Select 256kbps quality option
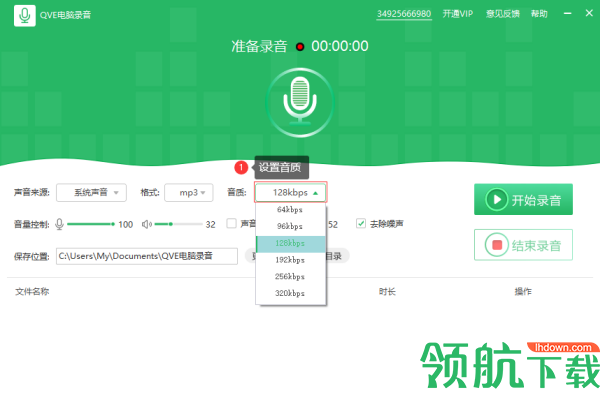Screen dimensions: 600x395 pyautogui.click(x=290, y=276)
